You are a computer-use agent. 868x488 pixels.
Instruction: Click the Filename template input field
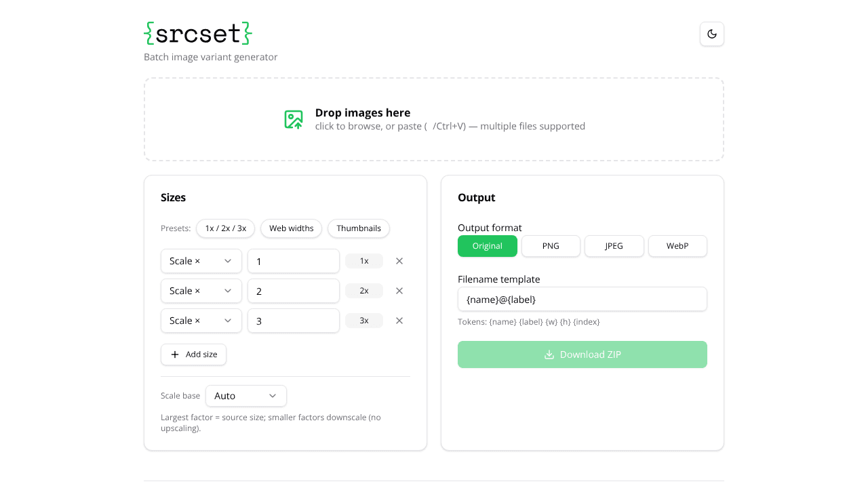coord(583,299)
